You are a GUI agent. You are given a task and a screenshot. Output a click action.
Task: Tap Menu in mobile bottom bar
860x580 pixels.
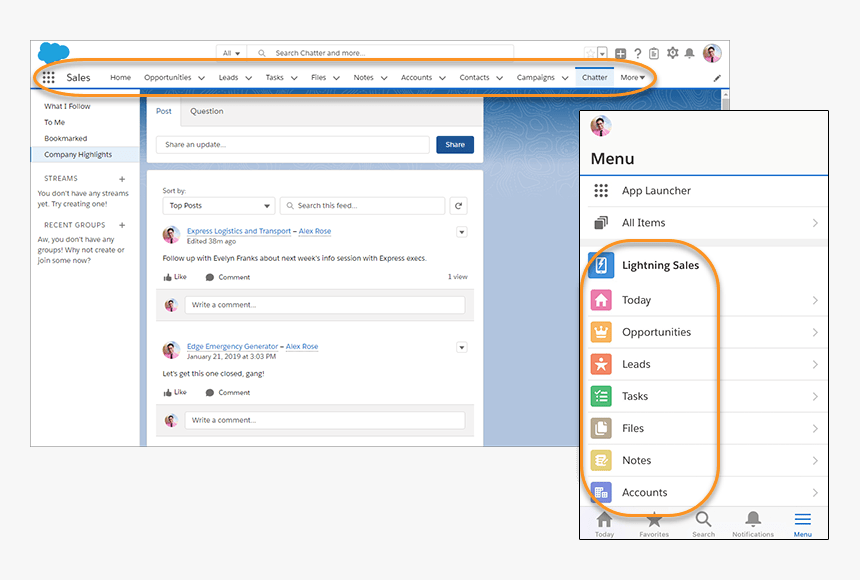(x=802, y=524)
